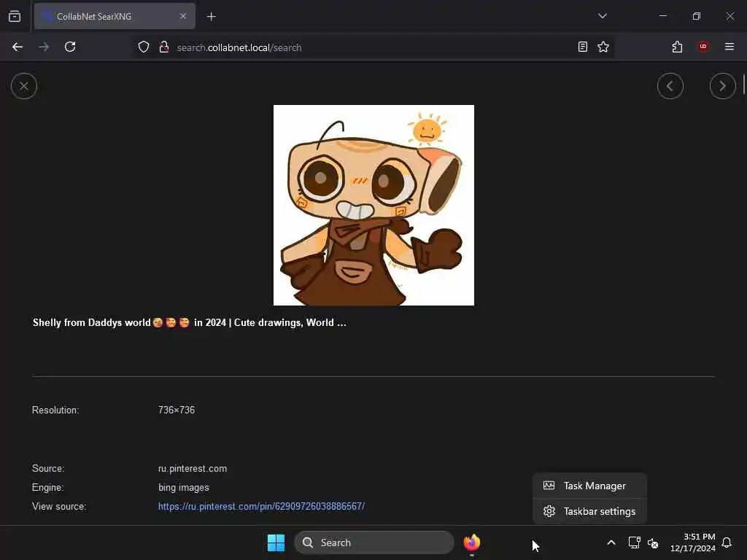Open the Windows Start menu
The width and height of the screenshot is (747, 560).
(276, 542)
